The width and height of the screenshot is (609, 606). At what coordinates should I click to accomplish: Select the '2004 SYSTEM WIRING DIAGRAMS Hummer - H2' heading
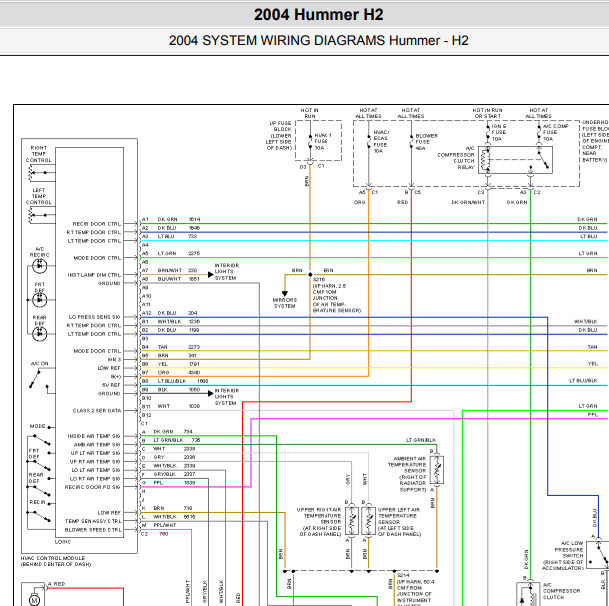[318, 40]
